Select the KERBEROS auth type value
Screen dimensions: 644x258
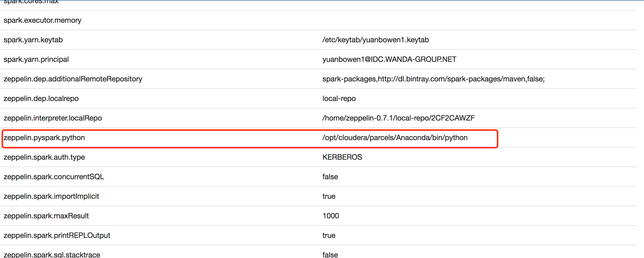(342, 157)
